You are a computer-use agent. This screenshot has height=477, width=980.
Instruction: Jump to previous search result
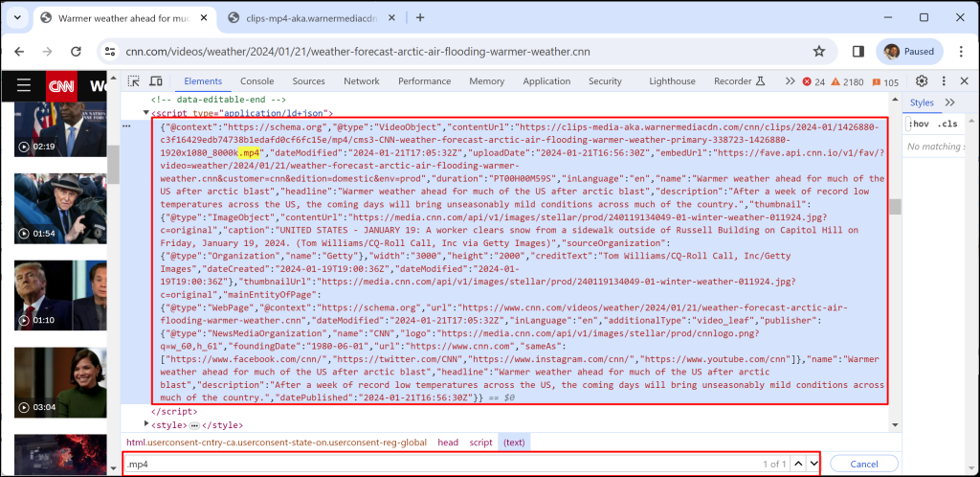[797, 464]
